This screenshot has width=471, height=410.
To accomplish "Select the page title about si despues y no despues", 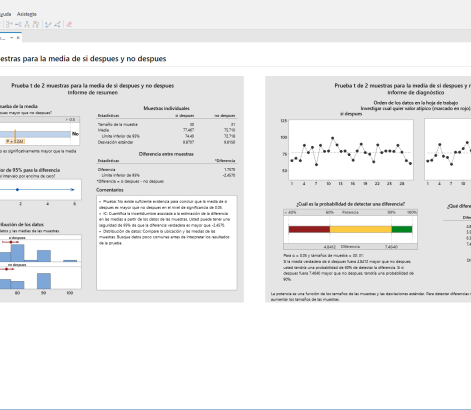I will click(83, 59).
